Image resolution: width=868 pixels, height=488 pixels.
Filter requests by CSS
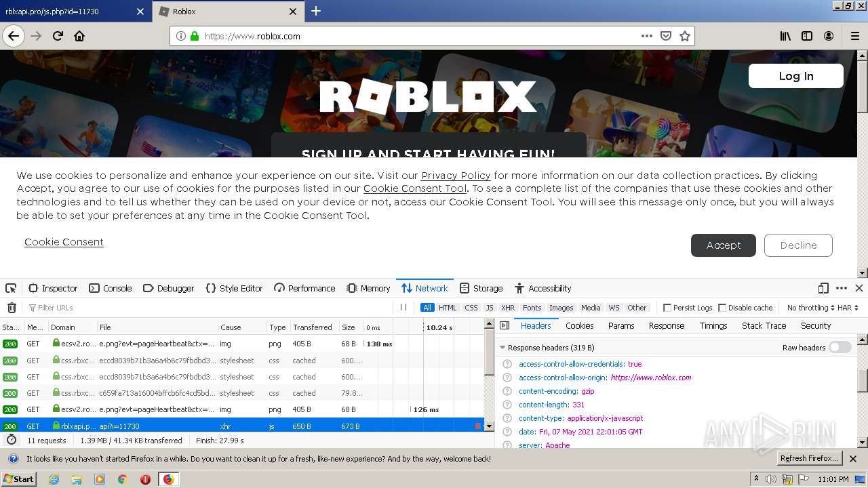tap(471, 308)
